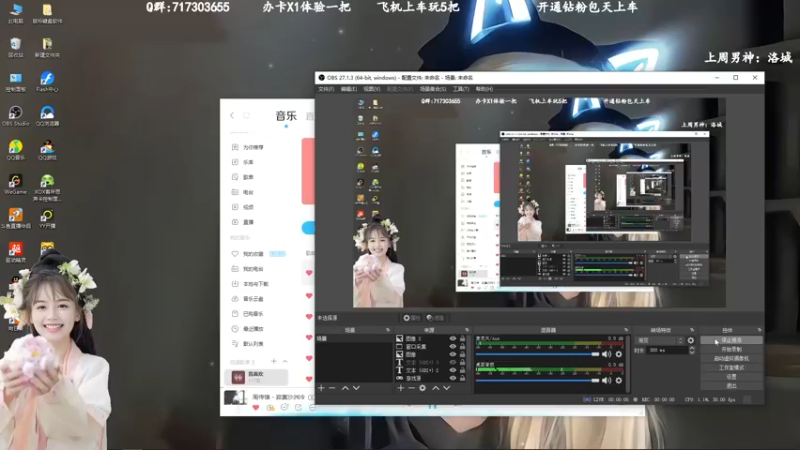The width and height of the screenshot is (800, 450).
Task: Open 新建文件夹 folder on desktop
Action: click(x=47, y=47)
